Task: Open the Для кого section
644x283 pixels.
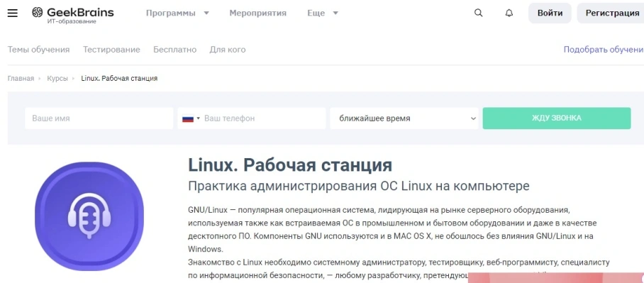Action: click(x=228, y=50)
